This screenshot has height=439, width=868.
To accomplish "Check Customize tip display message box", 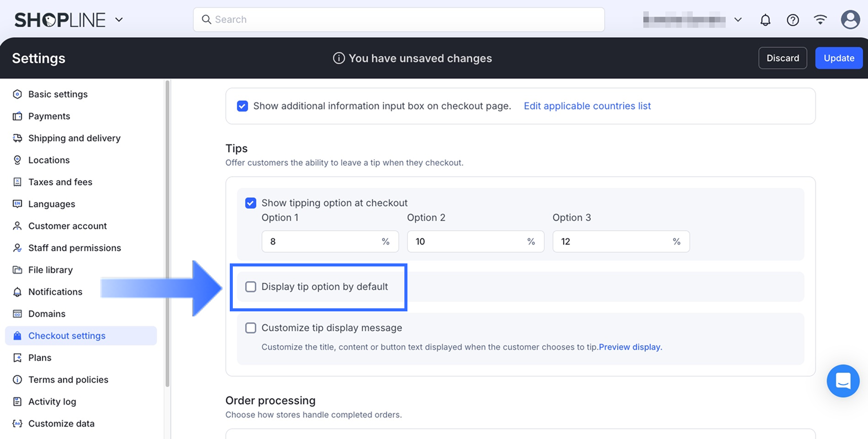I will click(251, 328).
